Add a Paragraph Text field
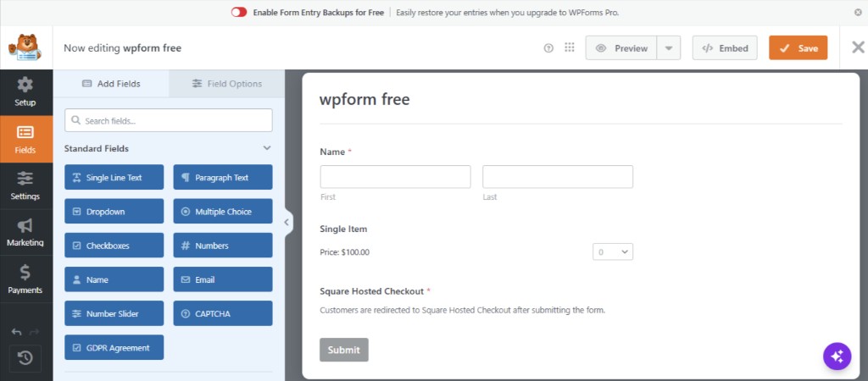Image resolution: width=868 pixels, height=381 pixels. 223,178
